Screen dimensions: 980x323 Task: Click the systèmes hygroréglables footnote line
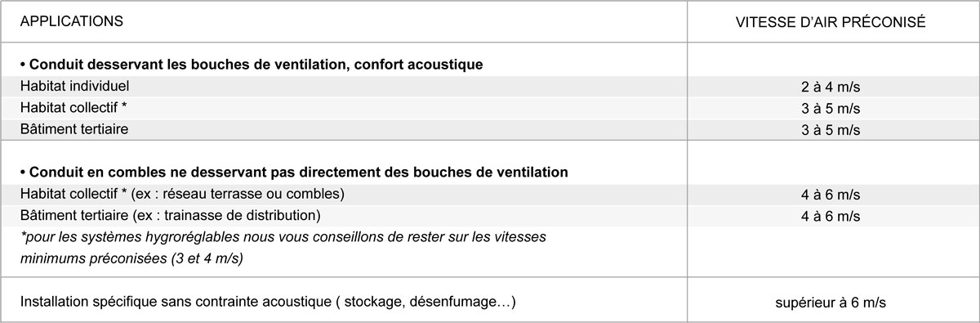point(283,236)
